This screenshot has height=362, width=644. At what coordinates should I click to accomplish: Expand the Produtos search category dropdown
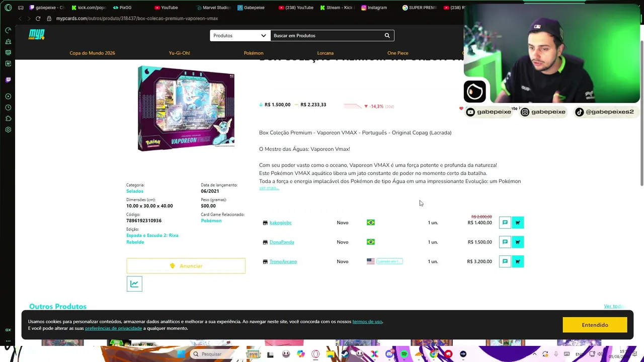pos(240,36)
